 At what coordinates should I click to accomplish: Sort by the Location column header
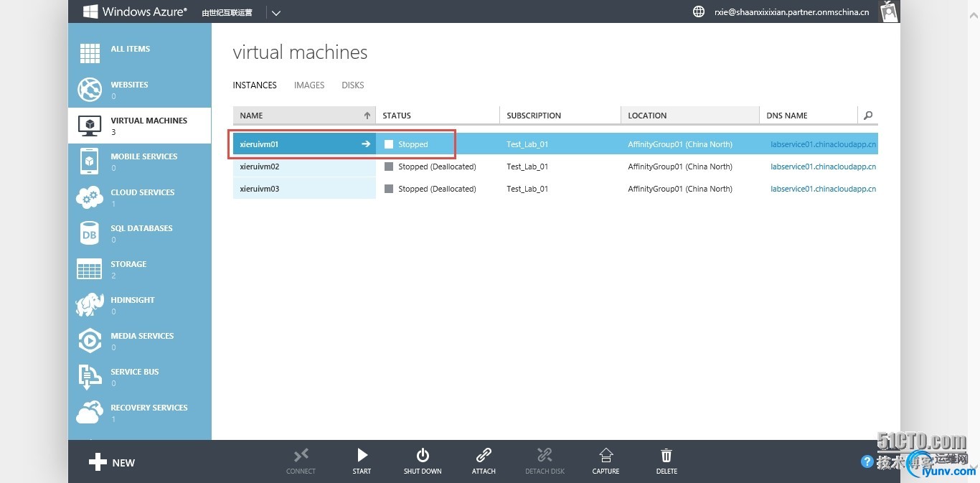pos(690,116)
